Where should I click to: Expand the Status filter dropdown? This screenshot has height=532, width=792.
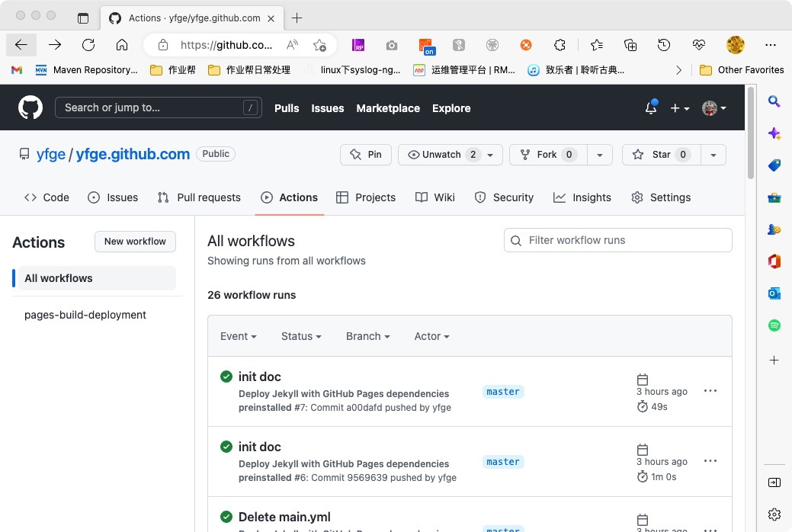coord(301,336)
